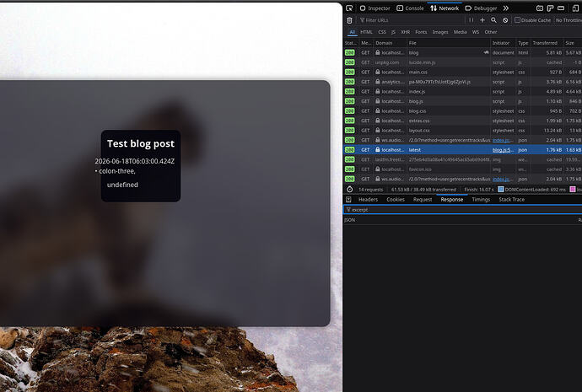Filter requests by HTML
The image size is (582, 392).
click(366, 32)
